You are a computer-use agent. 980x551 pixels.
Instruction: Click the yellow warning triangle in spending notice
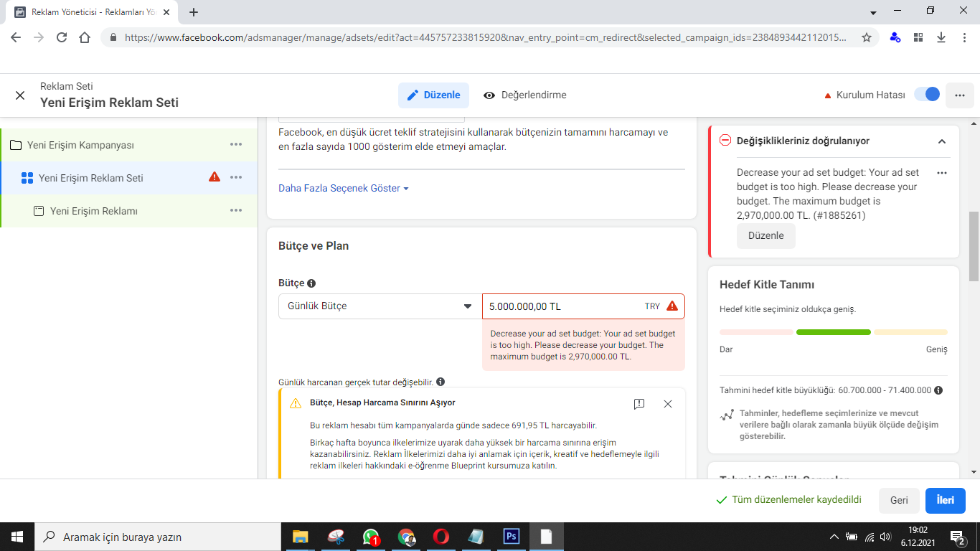point(296,403)
